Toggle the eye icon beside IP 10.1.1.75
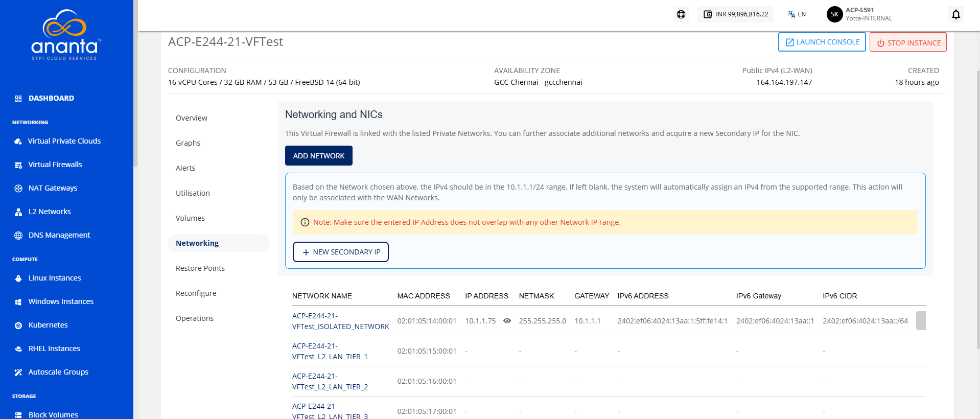The width and height of the screenshot is (980, 419). (507, 321)
